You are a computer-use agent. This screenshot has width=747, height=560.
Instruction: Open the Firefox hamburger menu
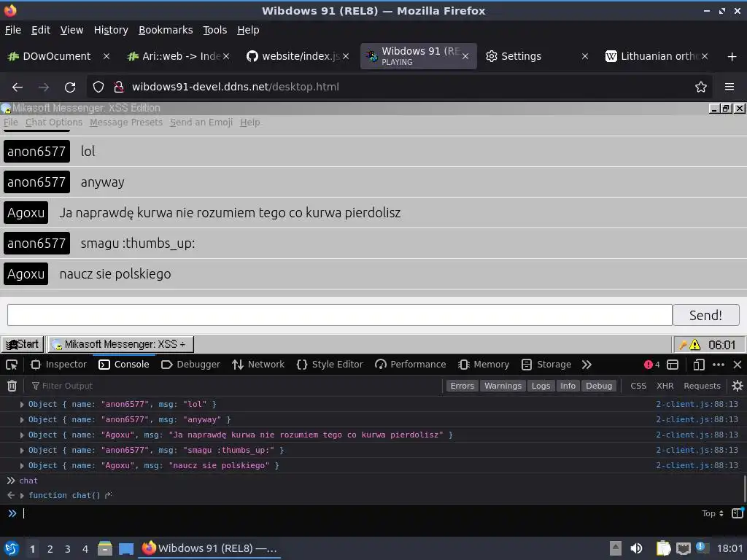point(729,87)
